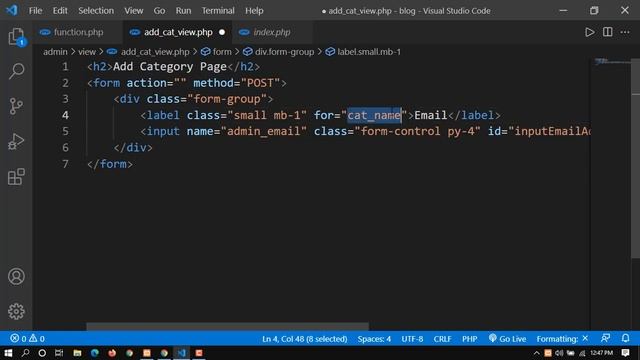The height and width of the screenshot is (360, 640).
Task: Open the editor More Actions ellipsis
Action: (x=625, y=32)
